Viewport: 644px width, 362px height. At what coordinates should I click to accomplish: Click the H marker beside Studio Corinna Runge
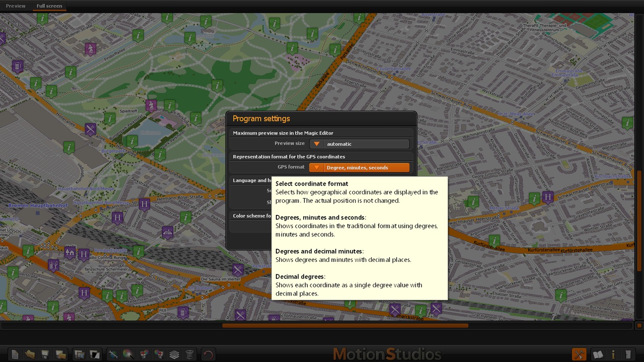click(x=84, y=255)
